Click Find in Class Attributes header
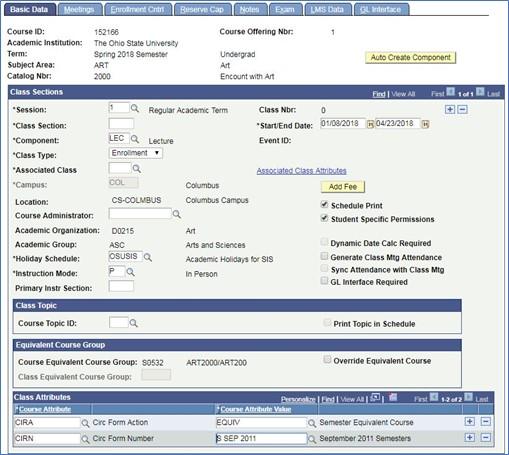 point(328,399)
